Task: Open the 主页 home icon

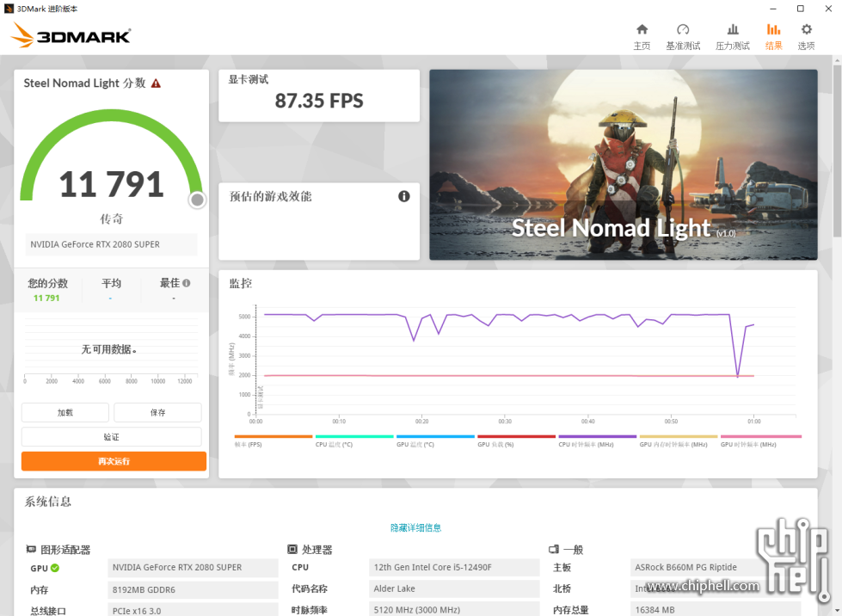Action: pyautogui.click(x=642, y=29)
